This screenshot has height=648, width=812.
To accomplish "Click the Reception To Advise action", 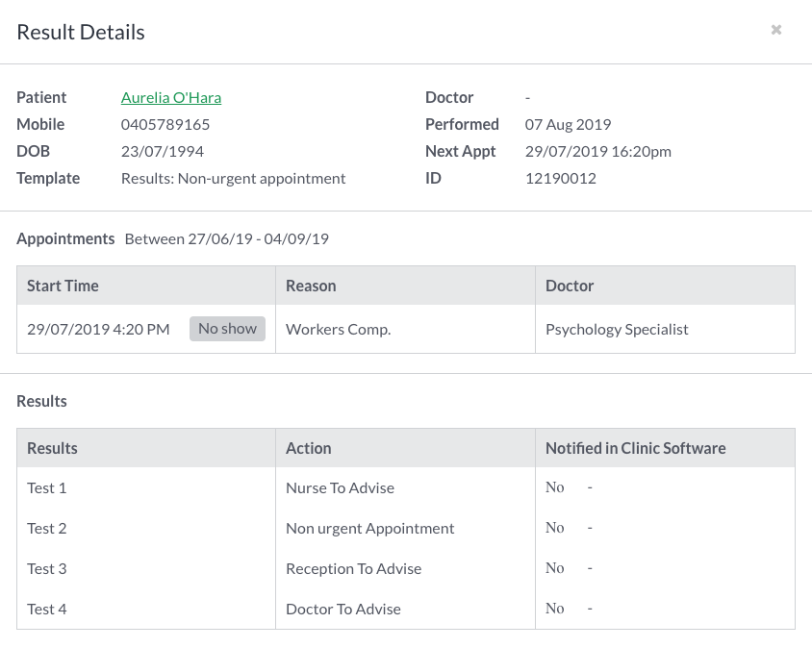I will point(354,568).
